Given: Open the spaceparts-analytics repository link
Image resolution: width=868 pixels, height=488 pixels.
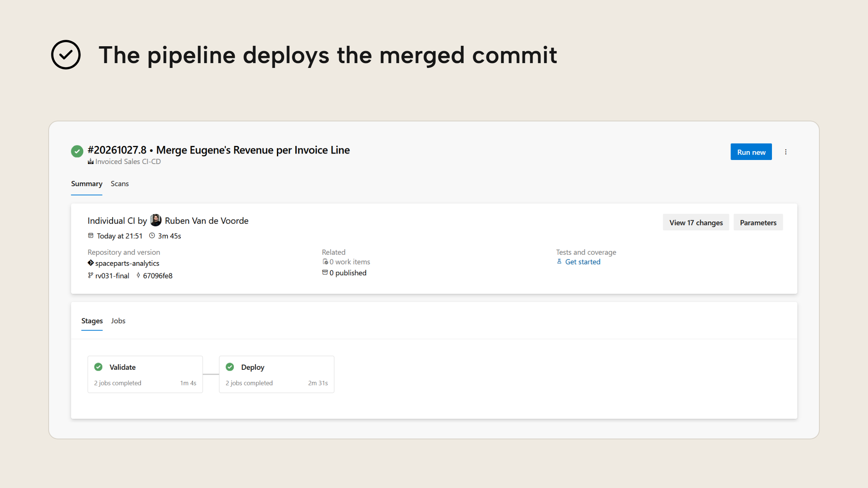Looking at the screenshot, I should pos(127,263).
